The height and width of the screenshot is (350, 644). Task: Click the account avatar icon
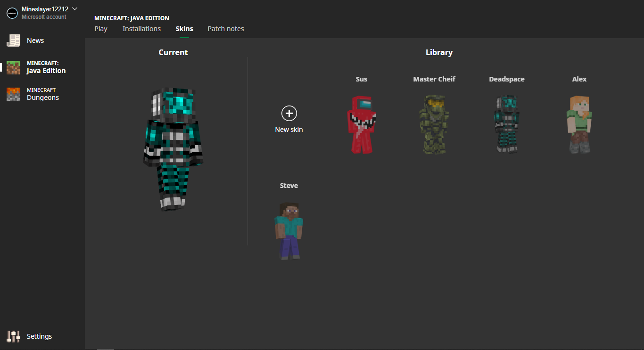tap(12, 13)
